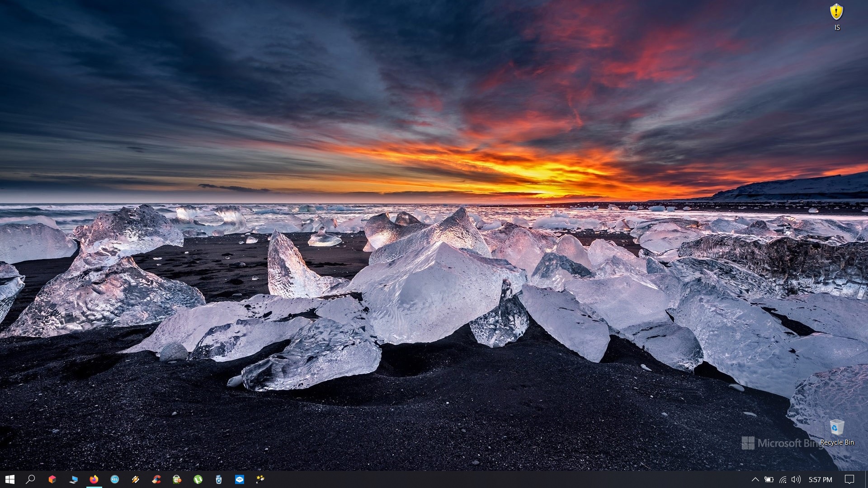This screenshot has height=488, width=868.
Task: Switch to the Firefox browser window
Action: [94, 479]
